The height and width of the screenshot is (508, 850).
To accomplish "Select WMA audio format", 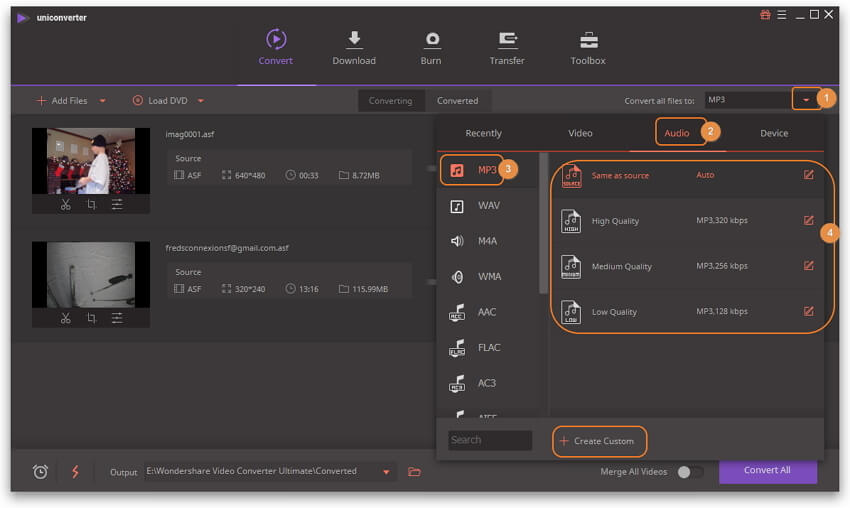I will 487,276.
